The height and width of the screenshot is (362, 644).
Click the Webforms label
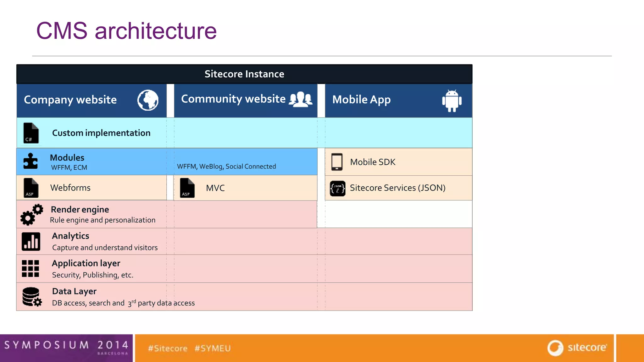click(70, 188)
